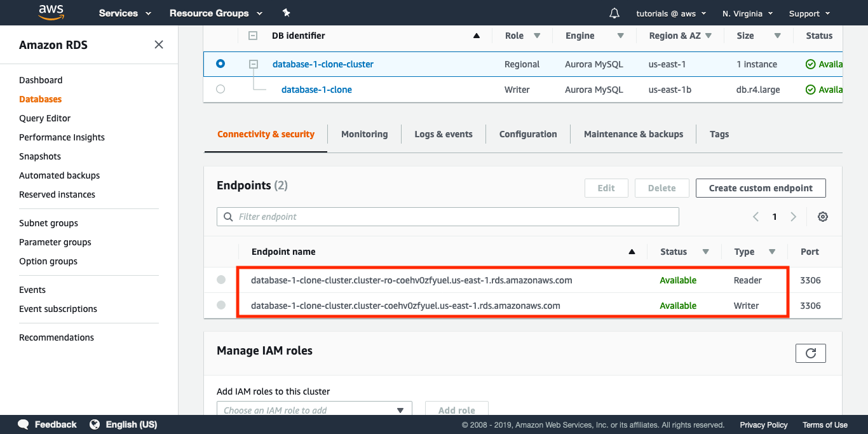
Task: Open Event subscriptions in sidebar
Action: click(58, 309)
